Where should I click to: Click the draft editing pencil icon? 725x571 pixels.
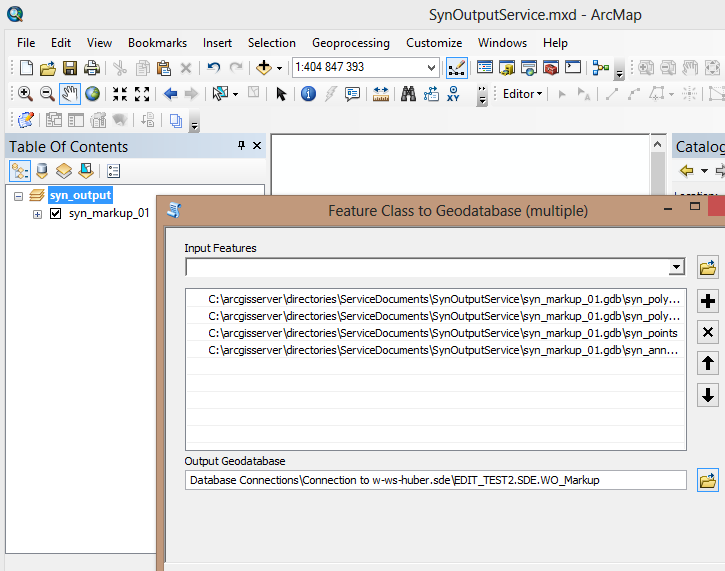point(25,120)
